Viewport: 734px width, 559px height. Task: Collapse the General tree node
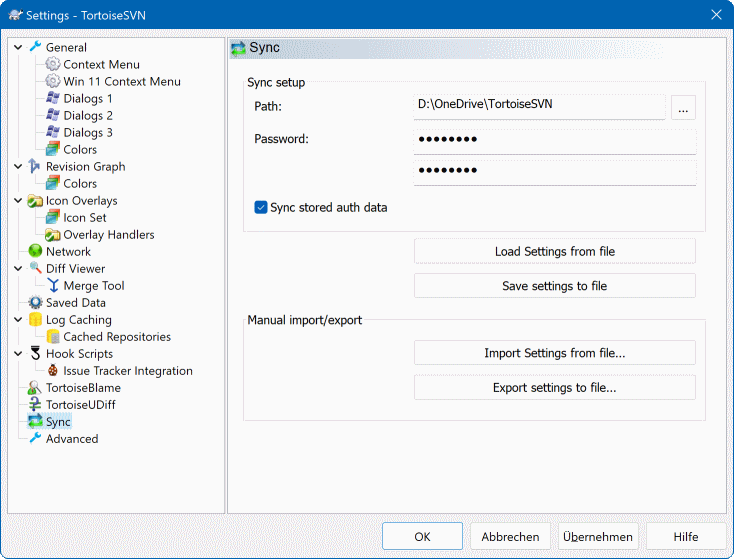[x=18, y=47]
